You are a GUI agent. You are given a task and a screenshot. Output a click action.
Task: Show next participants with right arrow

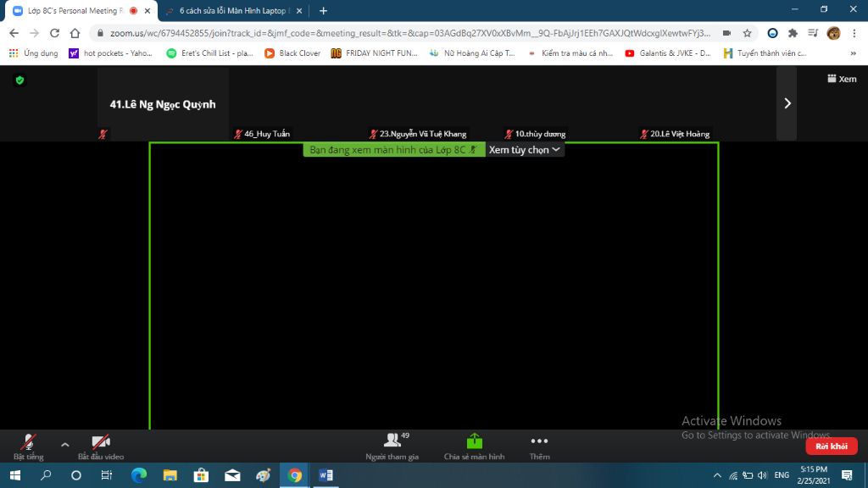[787, 103]
